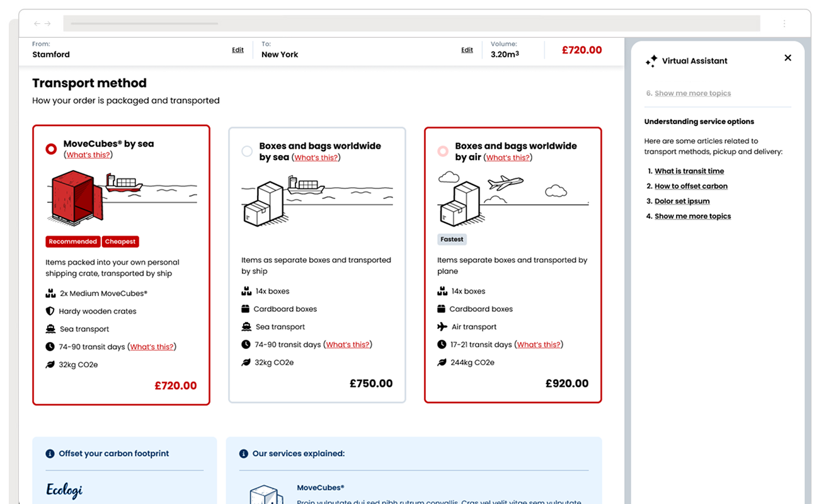The height and width of the screenshot is (504, 819).
Task: Click the Virtual Assistant sparkle icon
Action: click(x=651, y=60)
